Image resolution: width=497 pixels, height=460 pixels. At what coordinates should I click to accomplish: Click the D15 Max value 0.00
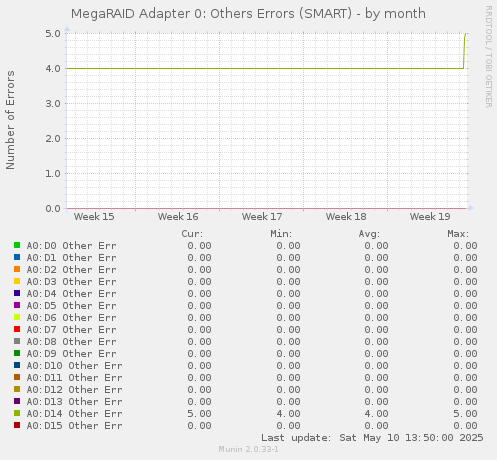(x=465, y=426)
